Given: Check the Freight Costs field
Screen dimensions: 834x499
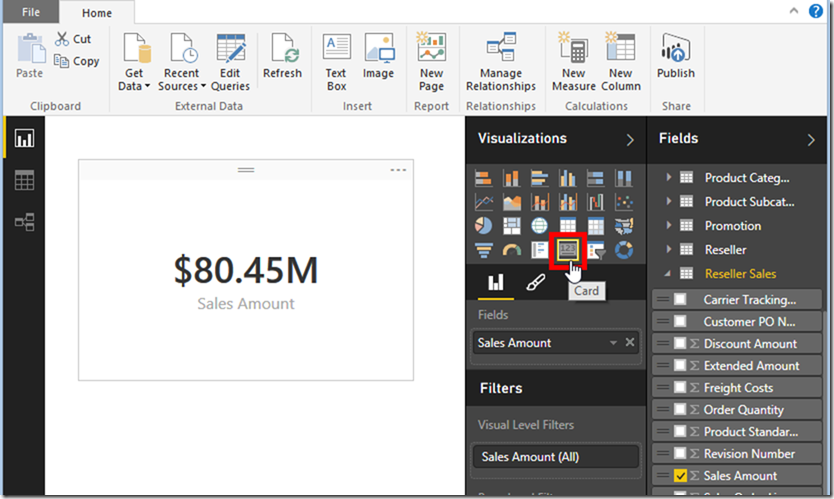Looking at the screenshot, I should pos(680,387).
